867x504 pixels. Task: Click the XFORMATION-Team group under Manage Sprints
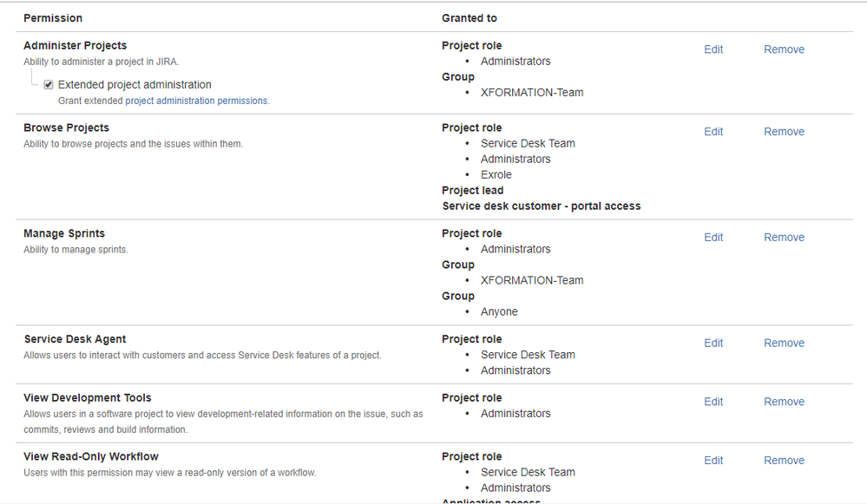[x=531, y=279]
